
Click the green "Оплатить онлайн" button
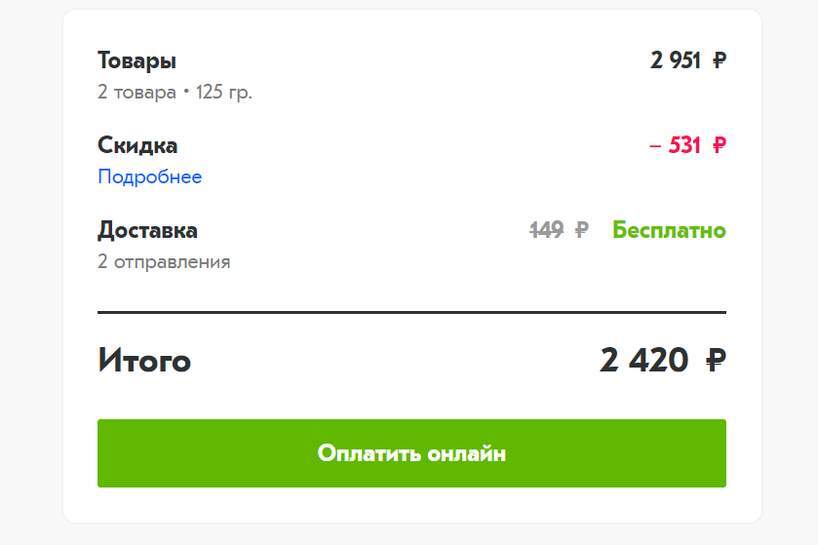411,453
